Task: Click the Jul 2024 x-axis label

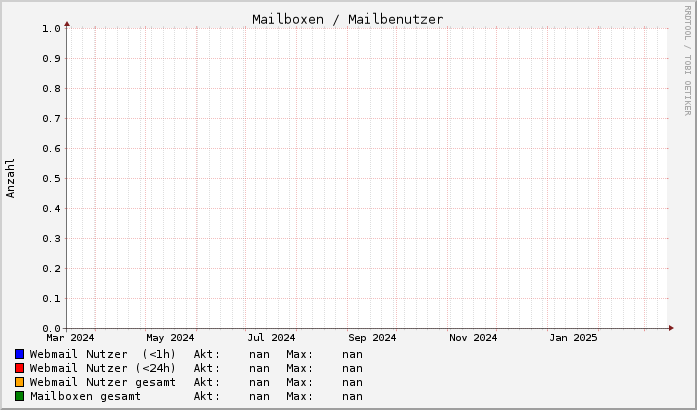Action: (271, 338)
